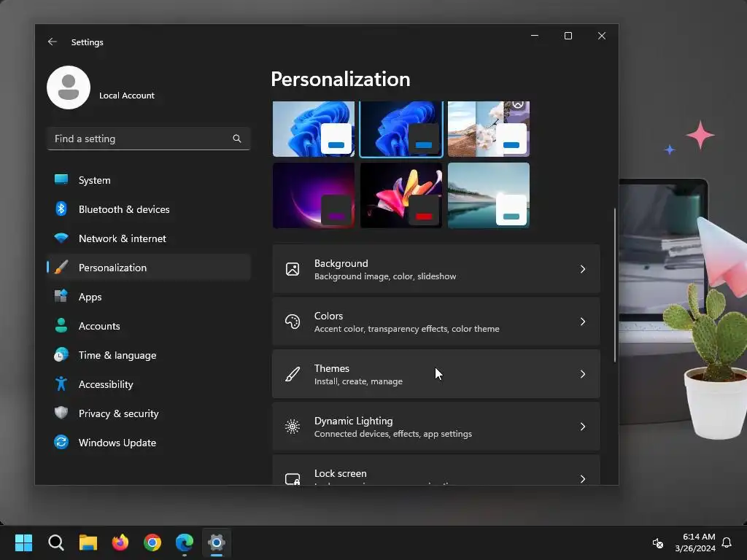747x560 pixels.
Task: Click the muted volume icon in system tray
Action: [x=658, y=542]
